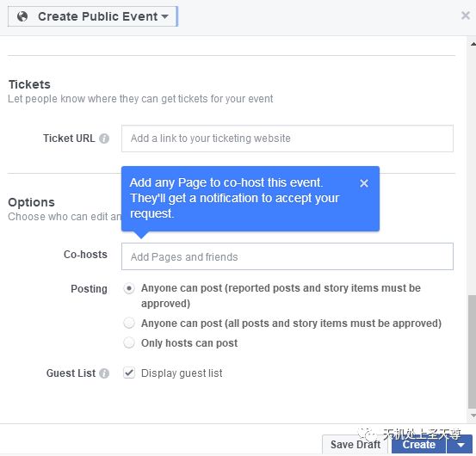Uncheck Display guest list checkbox

[129, 373]
